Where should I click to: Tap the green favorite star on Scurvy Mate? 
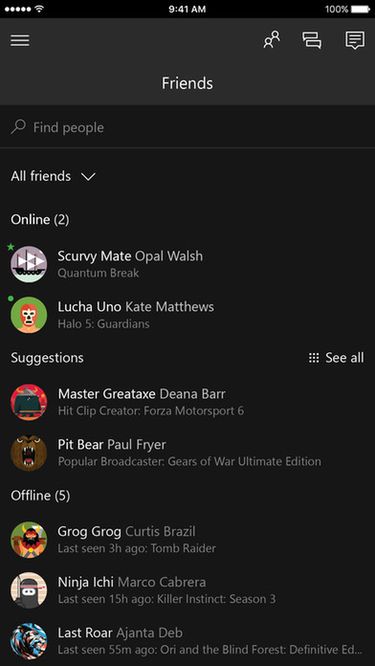[11, 247]
